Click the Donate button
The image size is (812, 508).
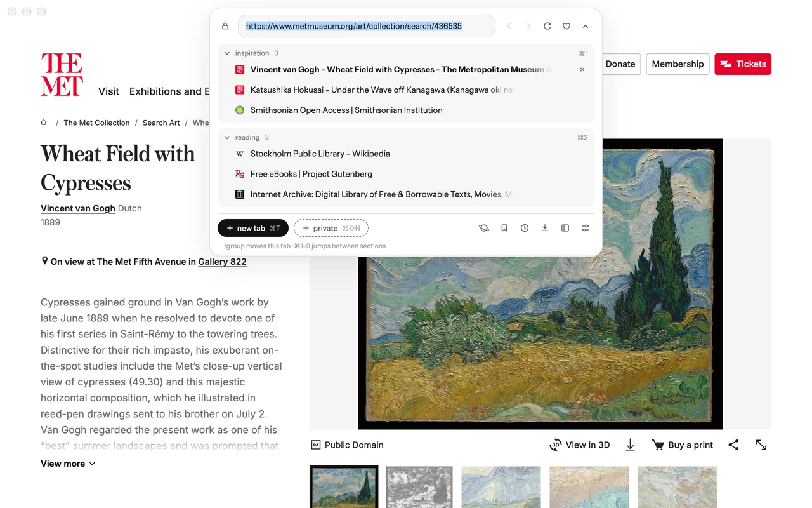tap(620, 64)
